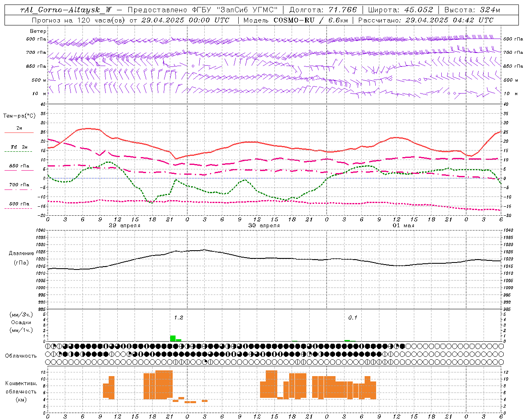Click the model resolution 6.6км

pos(337,20)
